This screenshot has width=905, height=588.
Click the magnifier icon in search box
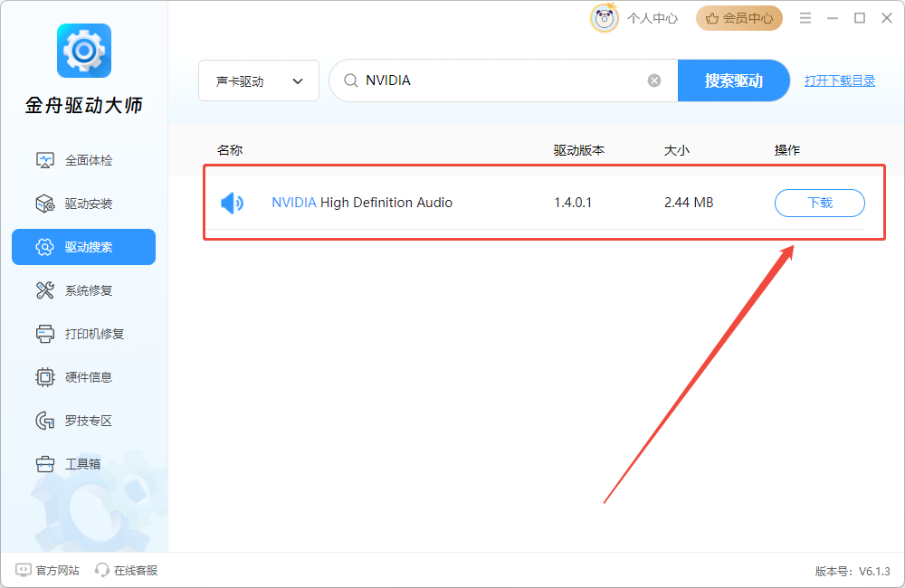350,81
